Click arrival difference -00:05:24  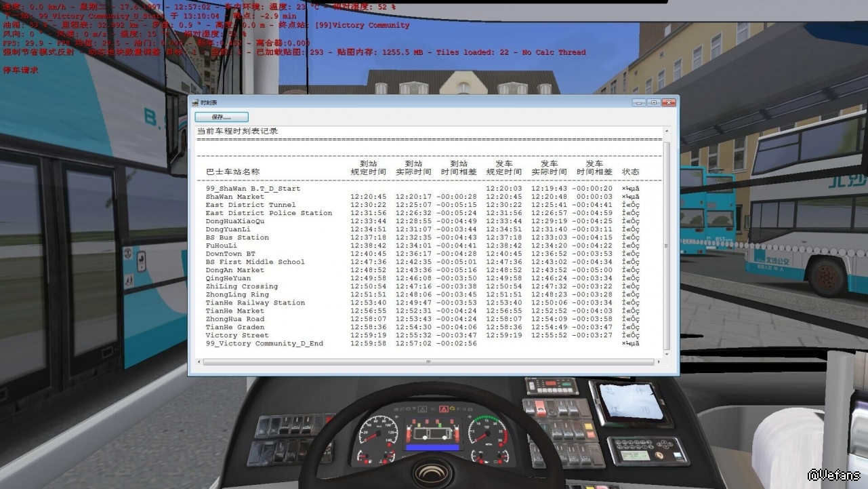457,213
